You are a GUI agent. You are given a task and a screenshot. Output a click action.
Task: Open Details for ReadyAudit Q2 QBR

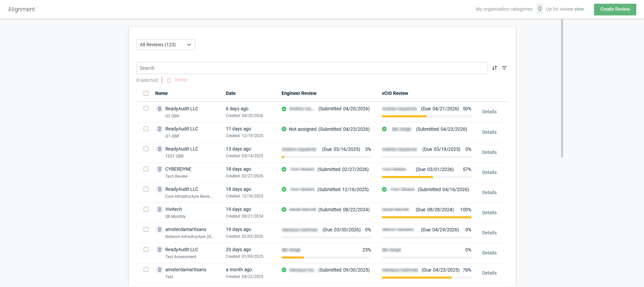[x=489, y=112]
